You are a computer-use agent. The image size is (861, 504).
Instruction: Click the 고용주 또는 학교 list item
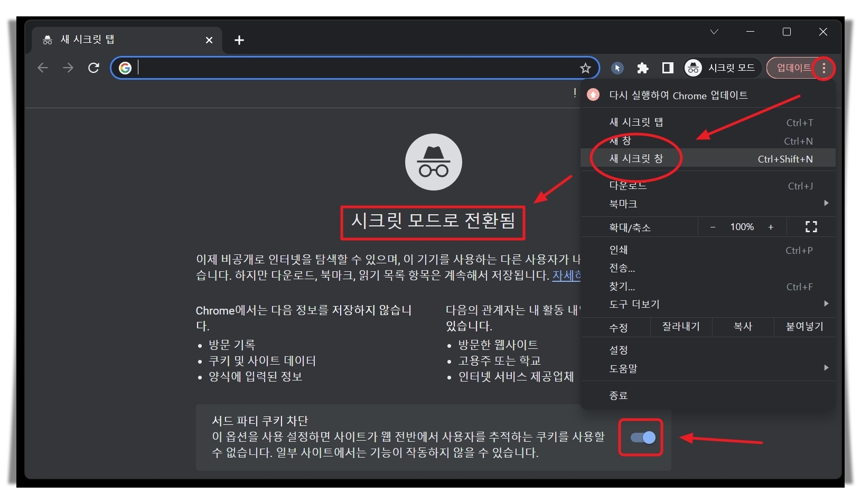point(500,360)
